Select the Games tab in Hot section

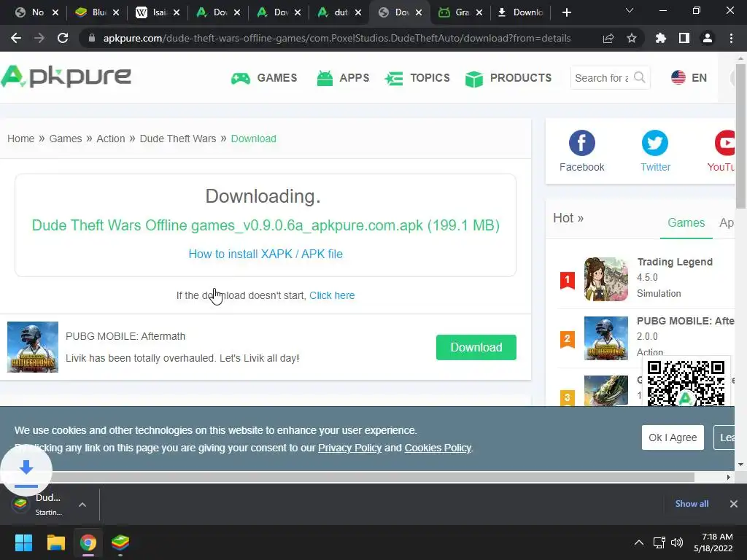point(686,223)
